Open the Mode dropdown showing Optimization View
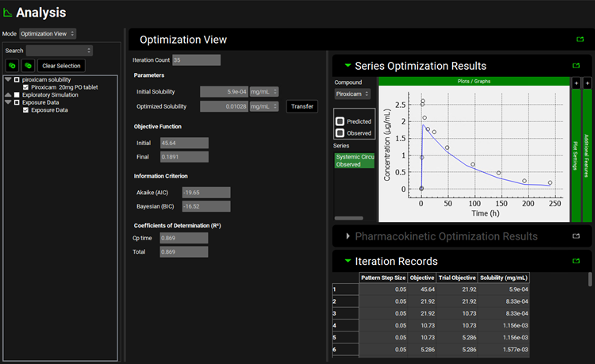Screen dimensions: 595x364 [48, 33]
